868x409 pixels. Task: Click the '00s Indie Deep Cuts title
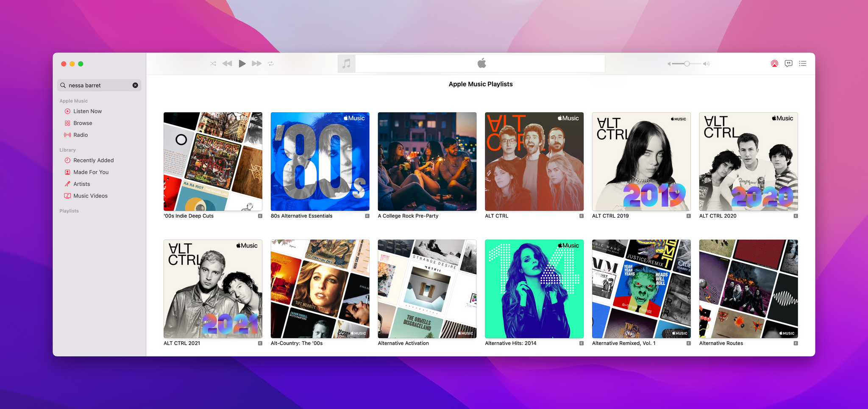(189, 216)
